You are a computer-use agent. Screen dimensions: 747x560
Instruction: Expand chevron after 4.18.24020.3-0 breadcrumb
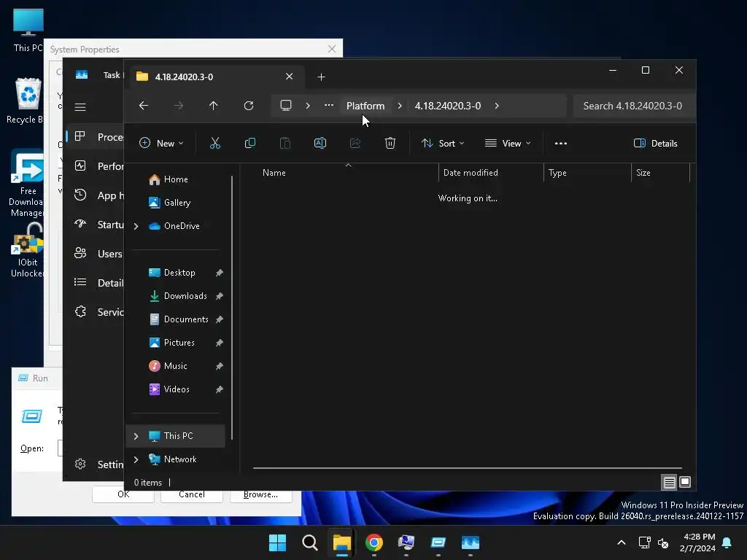(x=496, y=106)
